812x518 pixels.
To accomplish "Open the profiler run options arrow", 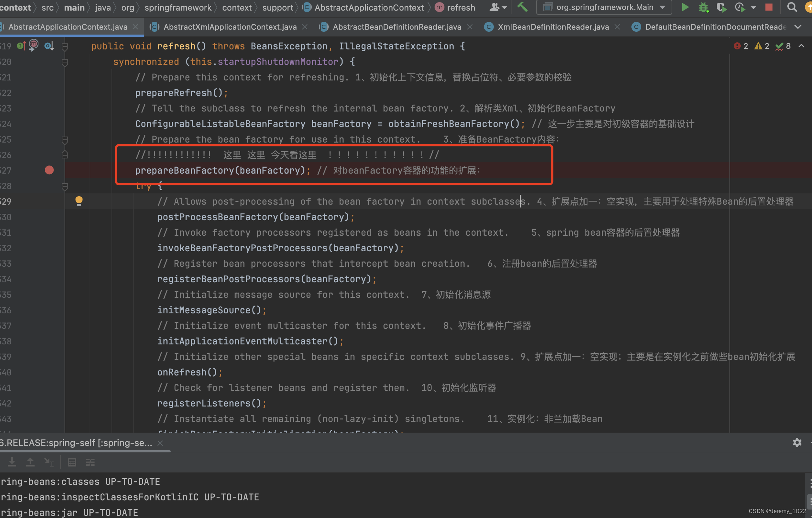I will point(753,7).
